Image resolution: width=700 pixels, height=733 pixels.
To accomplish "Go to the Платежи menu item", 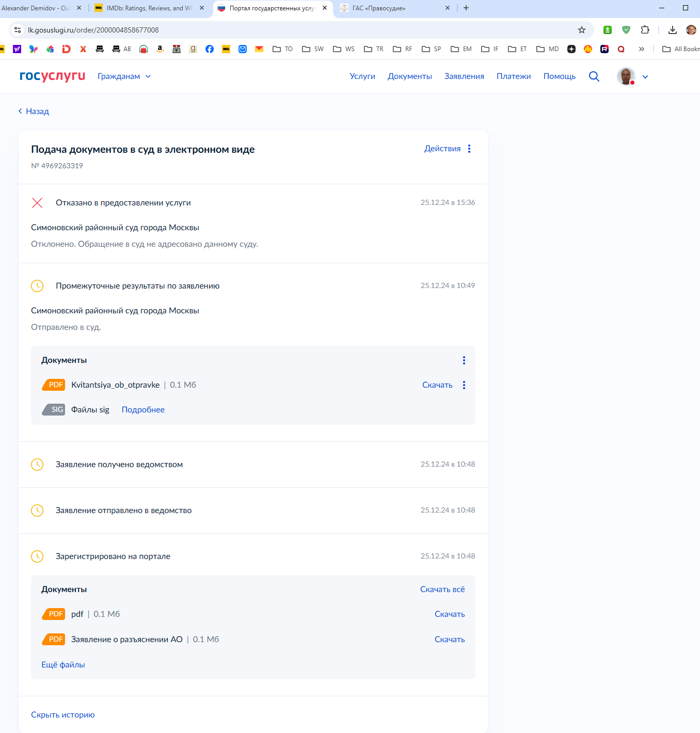I will 514,76.
